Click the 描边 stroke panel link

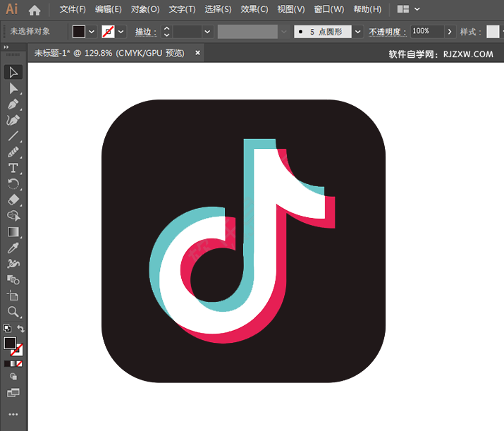coord(146,32)
